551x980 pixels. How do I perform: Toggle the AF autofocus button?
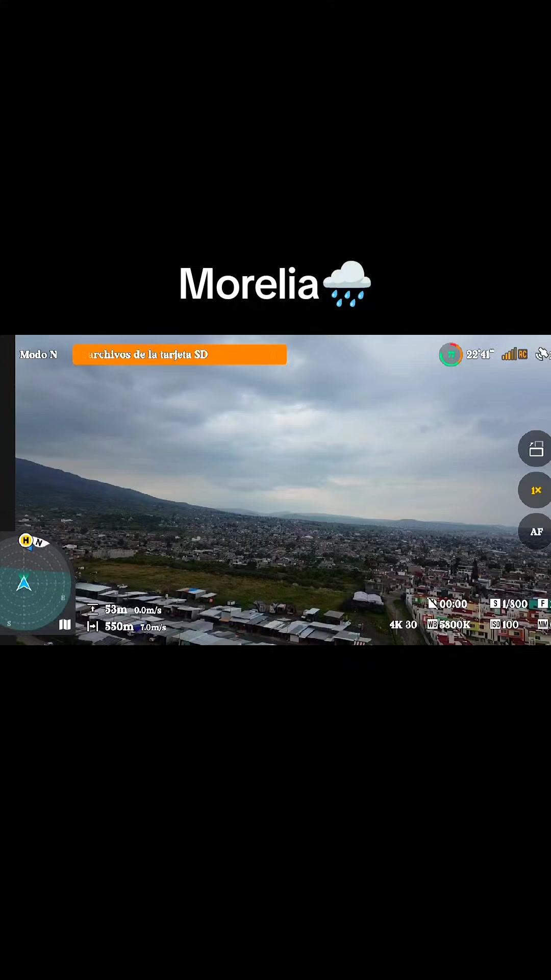(536, 532)
